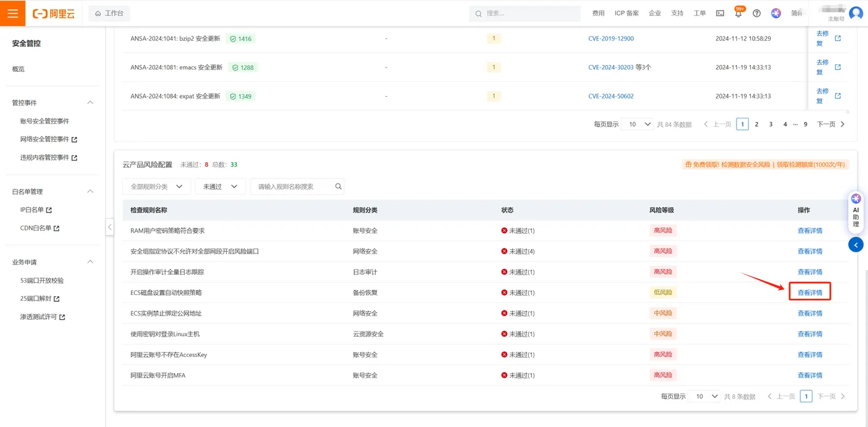Click the 1416 shield badge for bzip2
Image resolution: width=868 pixels, height=427 pixels.
click(x=241, y=38)
